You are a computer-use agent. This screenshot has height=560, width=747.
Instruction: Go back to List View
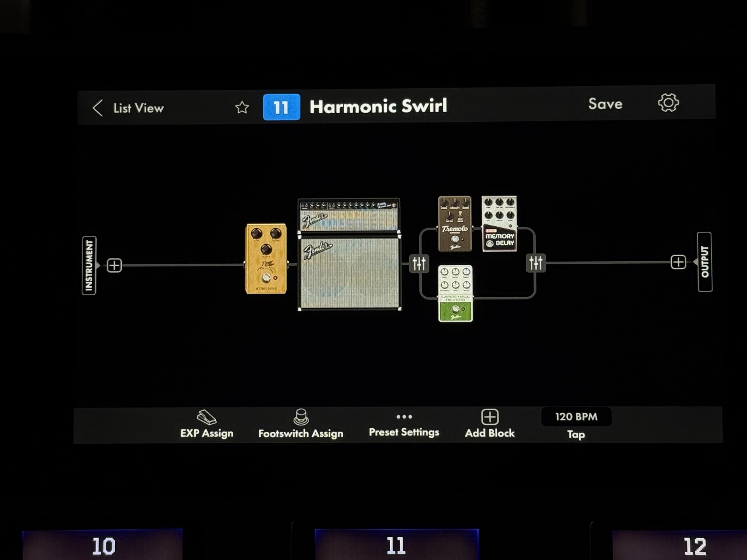tap(128, 108)
